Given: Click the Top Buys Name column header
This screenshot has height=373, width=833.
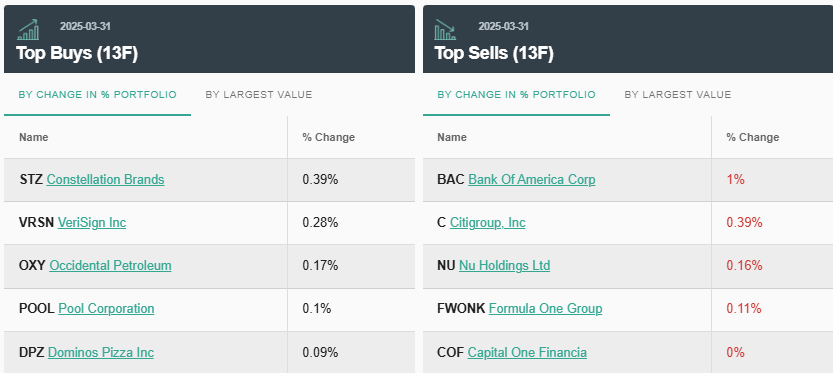Looking at the screenshot, I should (33, 137).
